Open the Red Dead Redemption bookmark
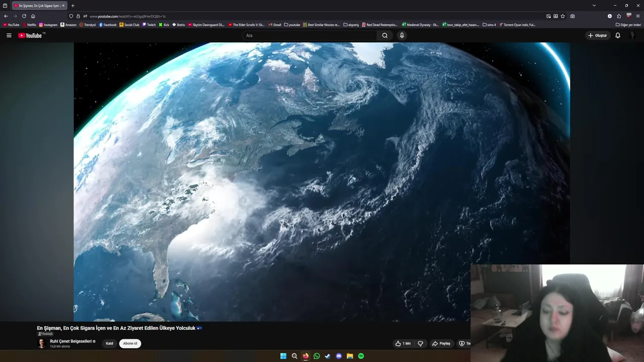 [380, 25]
